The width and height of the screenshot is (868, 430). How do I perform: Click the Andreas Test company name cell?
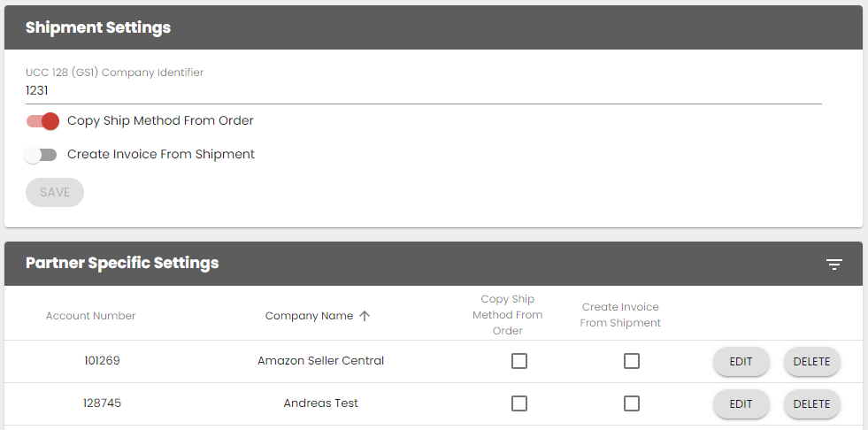pos(320,403)
